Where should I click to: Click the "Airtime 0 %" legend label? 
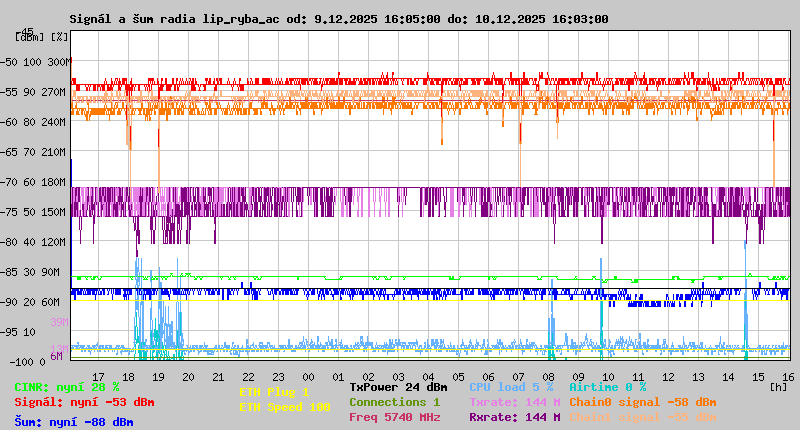click(608, 387)
